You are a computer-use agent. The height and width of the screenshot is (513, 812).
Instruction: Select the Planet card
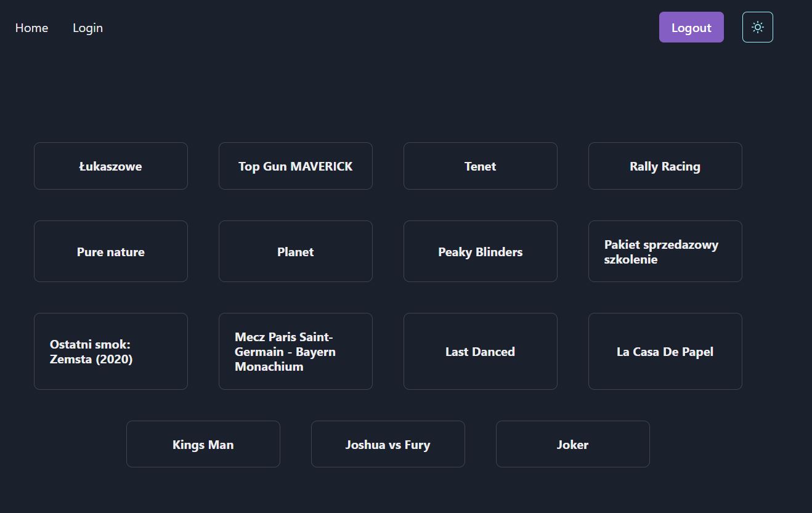[x=295, y=251]
